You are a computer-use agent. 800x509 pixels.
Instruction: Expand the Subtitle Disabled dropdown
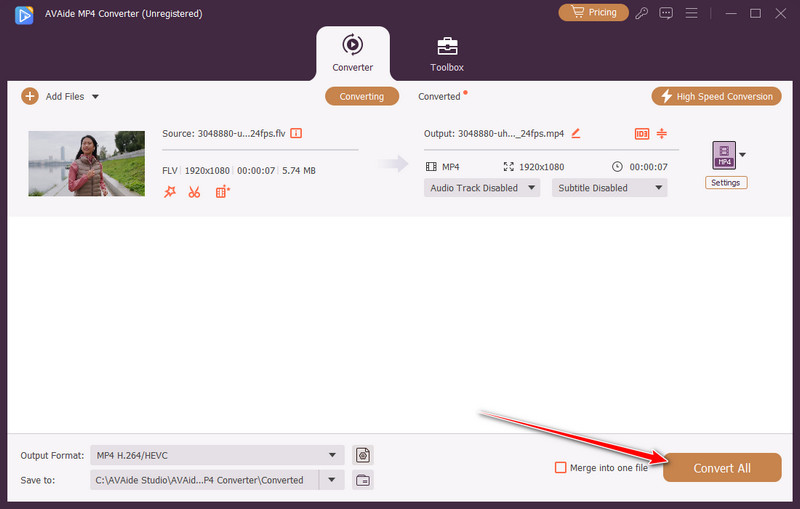pyautogui.click(x=609, y=188)
